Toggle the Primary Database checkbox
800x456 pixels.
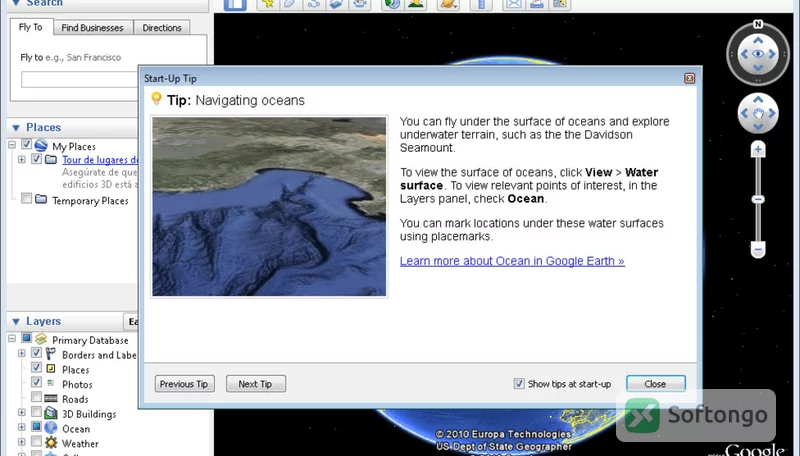pos(27,338)
